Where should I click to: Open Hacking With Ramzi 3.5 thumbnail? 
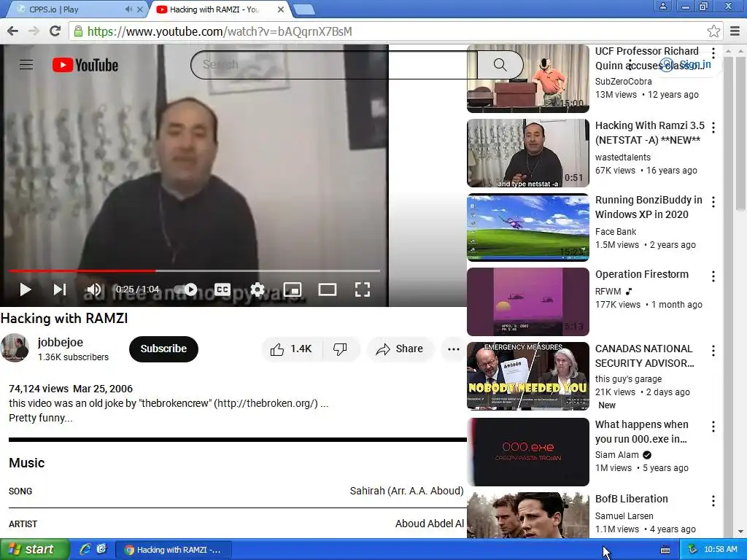coord(528,153)
